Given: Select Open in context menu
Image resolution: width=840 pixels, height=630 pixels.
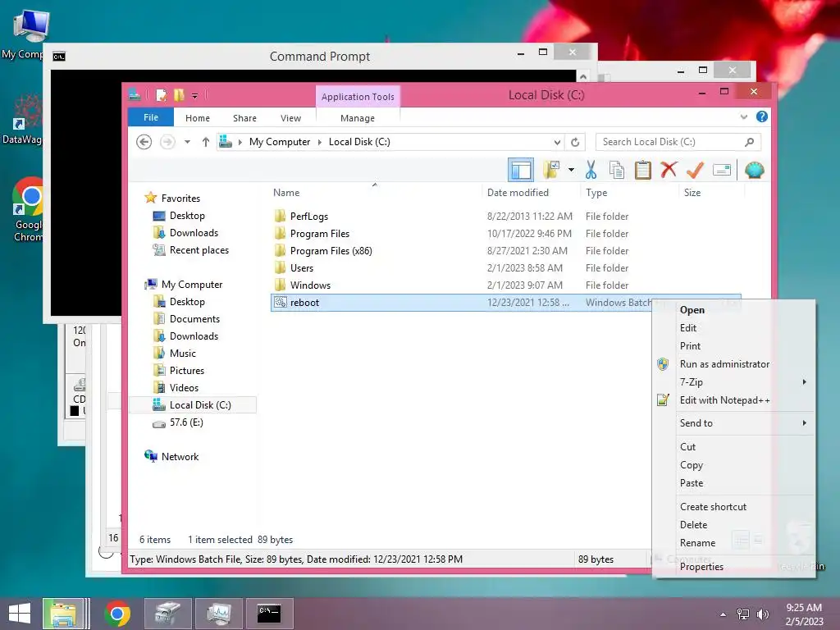Looking at the screenshot, I should [734, 309].
